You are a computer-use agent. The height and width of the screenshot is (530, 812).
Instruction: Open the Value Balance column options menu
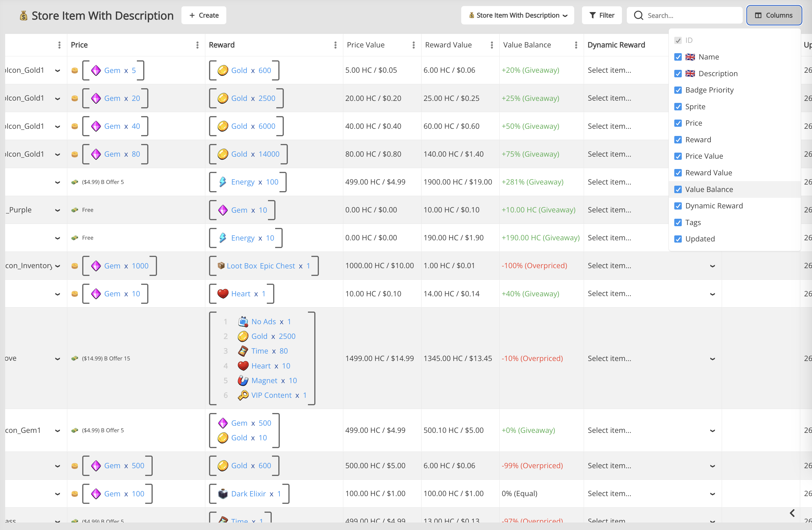(576, 45)
